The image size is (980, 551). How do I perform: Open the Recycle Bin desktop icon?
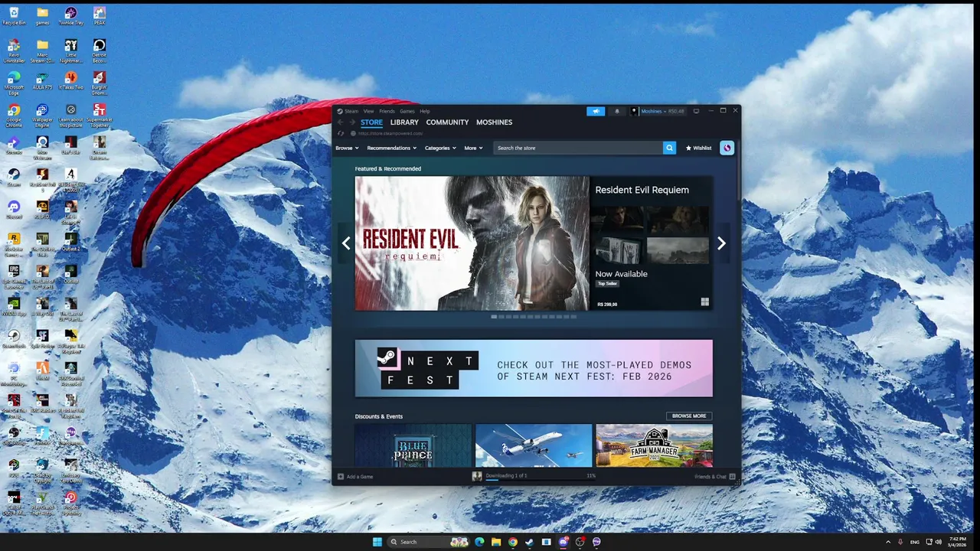[14, 16]
